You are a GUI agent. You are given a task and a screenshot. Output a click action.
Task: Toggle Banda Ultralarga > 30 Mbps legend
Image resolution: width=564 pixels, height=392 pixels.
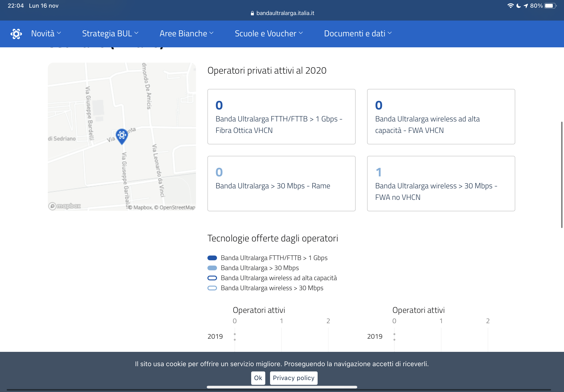click(x=260, y=268)
